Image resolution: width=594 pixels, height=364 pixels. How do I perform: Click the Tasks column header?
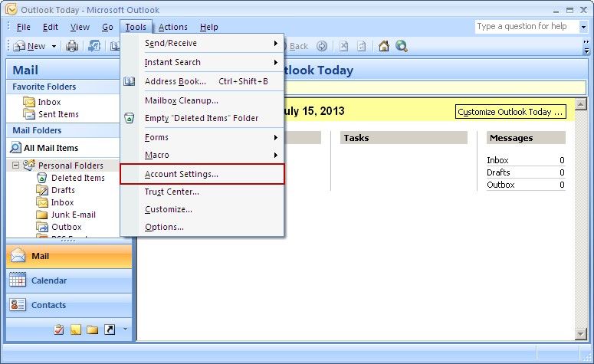[403, 138]
